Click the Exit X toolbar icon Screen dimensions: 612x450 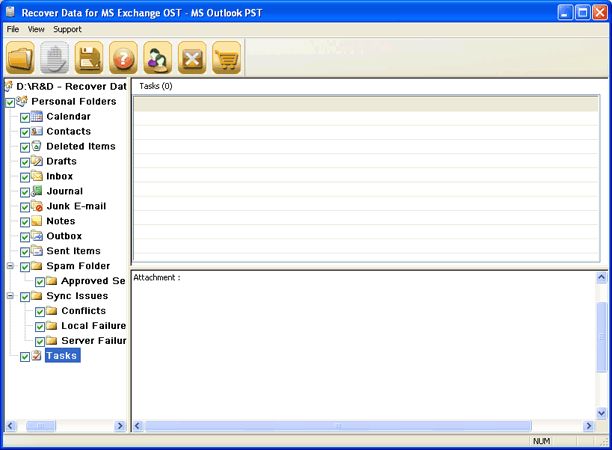[192, 58]
